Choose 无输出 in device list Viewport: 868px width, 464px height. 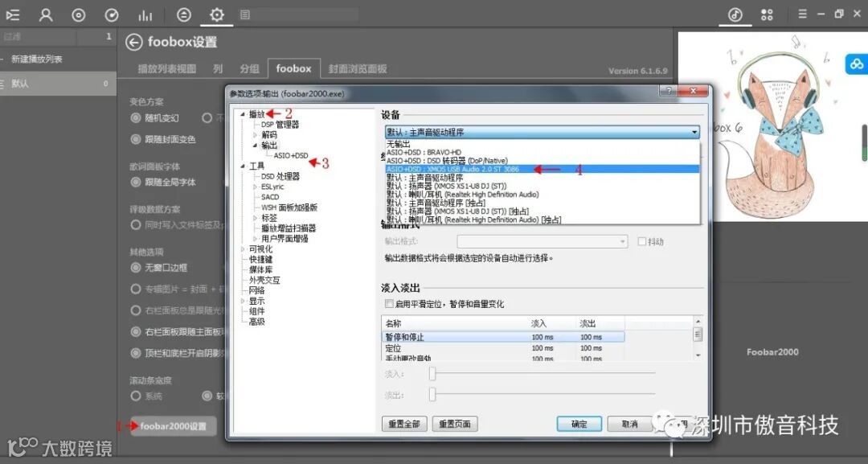pos(542,144)
